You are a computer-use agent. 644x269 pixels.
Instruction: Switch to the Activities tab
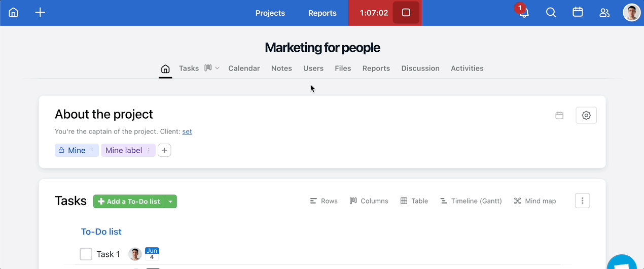[467, 68]
